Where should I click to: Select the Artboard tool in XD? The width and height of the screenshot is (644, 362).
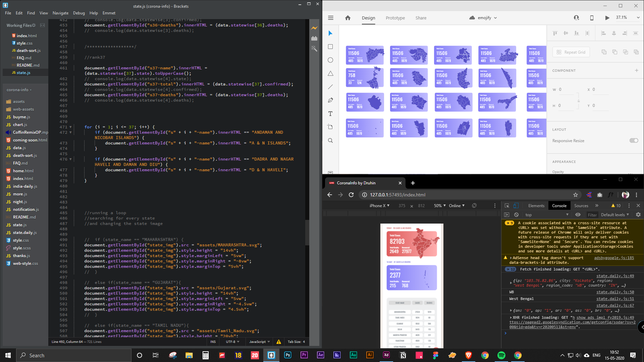[330, 127]
